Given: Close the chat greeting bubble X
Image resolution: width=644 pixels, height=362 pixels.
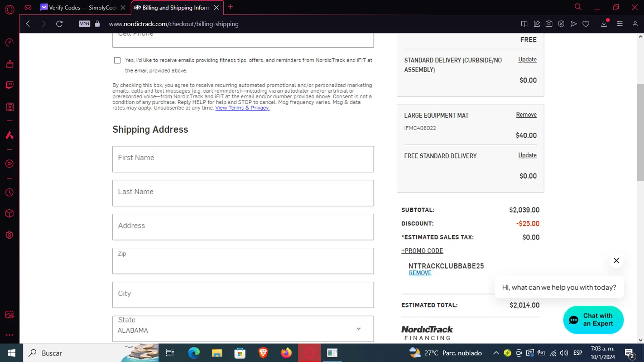Looking at the screenshot, I should point(616,261).
